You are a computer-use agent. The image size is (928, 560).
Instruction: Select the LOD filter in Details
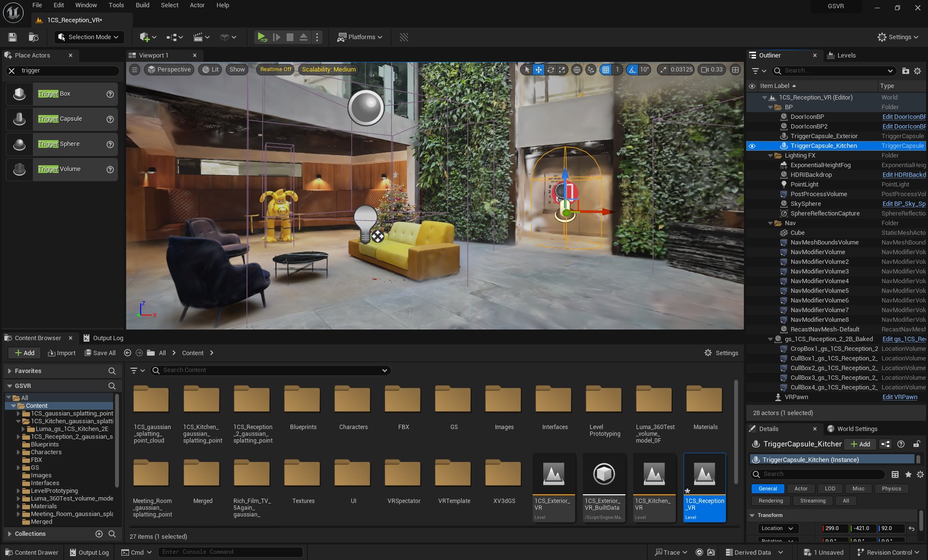coord(830,489)
